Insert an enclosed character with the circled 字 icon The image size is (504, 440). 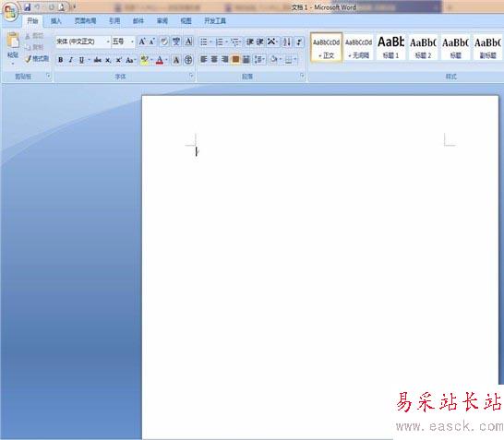coord(188,60)
